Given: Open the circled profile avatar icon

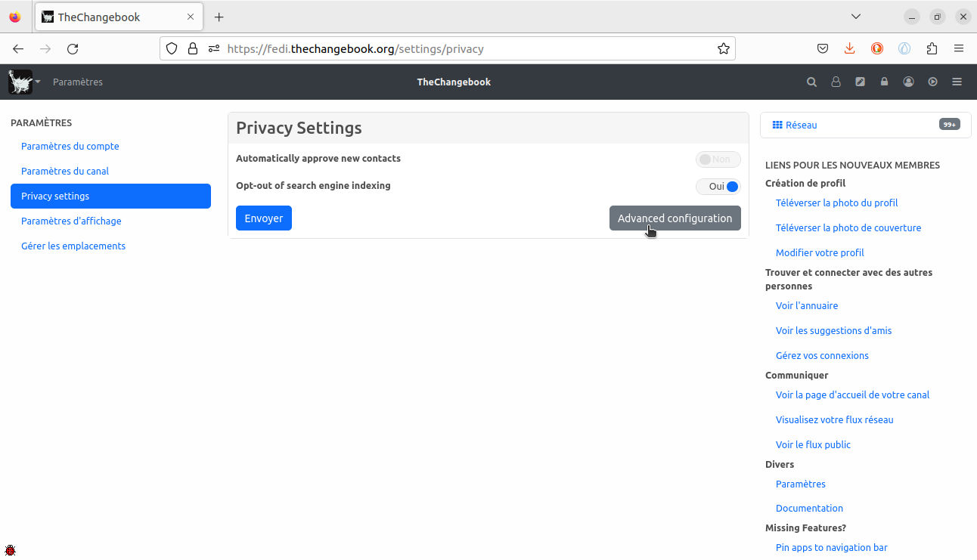Looking at the screenshot, I should point(908,82).
